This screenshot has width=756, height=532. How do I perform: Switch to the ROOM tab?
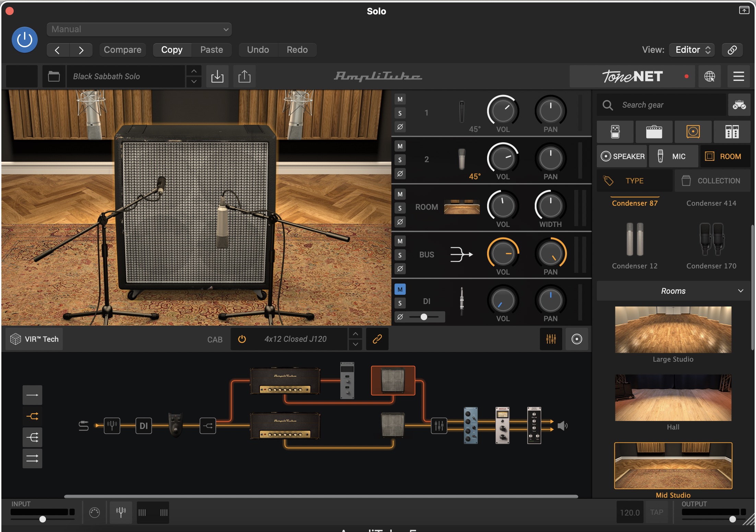click(725, 156)
